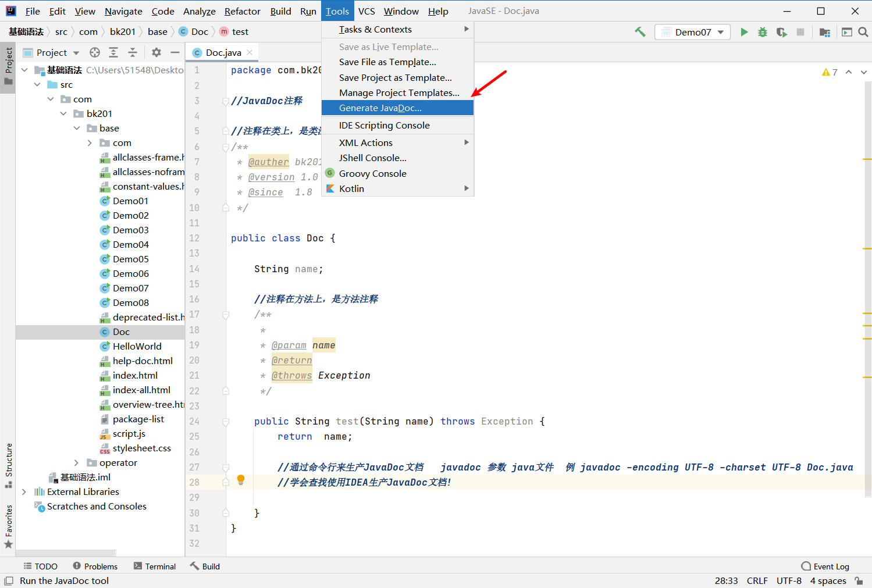Open IDE Scripting Console
The image size is (872, 588).
[398, 125]
